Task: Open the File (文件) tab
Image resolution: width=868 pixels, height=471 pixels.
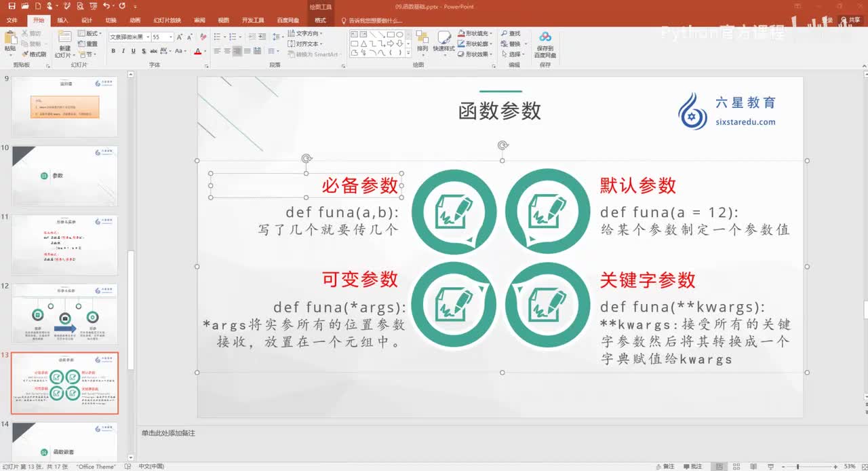Action: pyautogui.click(x=12, y=20)
